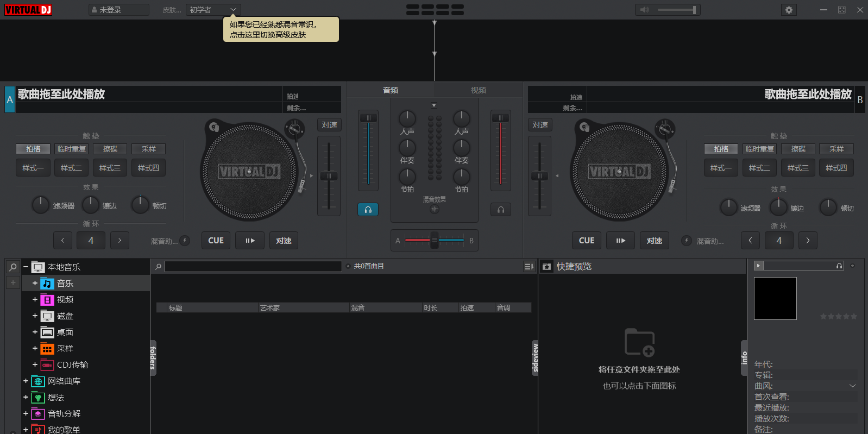This screenshot has height=434, width=868.
Task: Open settings with the gear icon
Action: pyautogui.click(x=789, y=10)
